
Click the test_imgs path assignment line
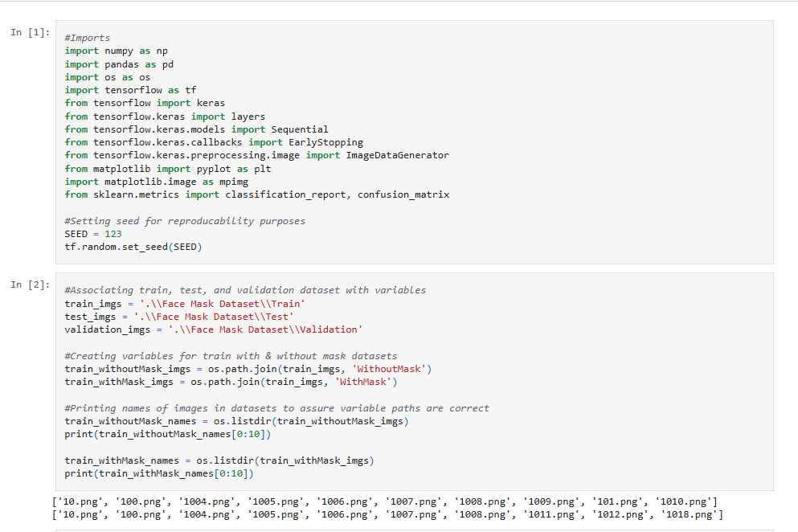(x=179, y=317)
